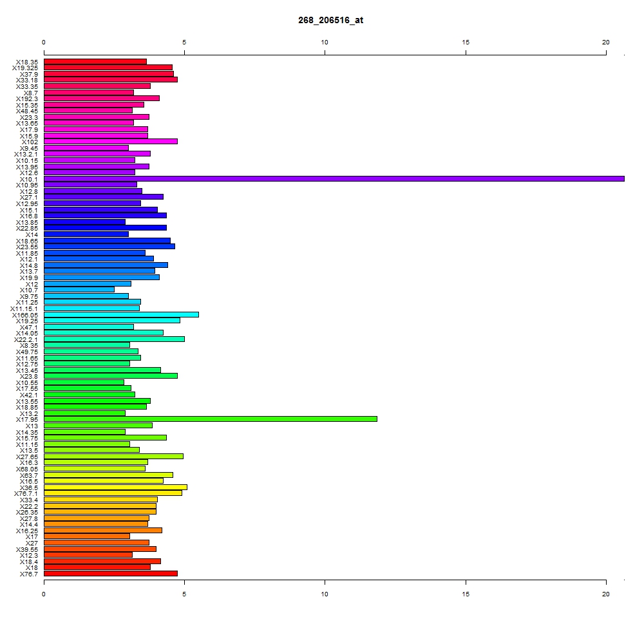Click the X76.7.1 label
Image resolution: width=644 pixels, height=644 pixels.
coord(26,494)
